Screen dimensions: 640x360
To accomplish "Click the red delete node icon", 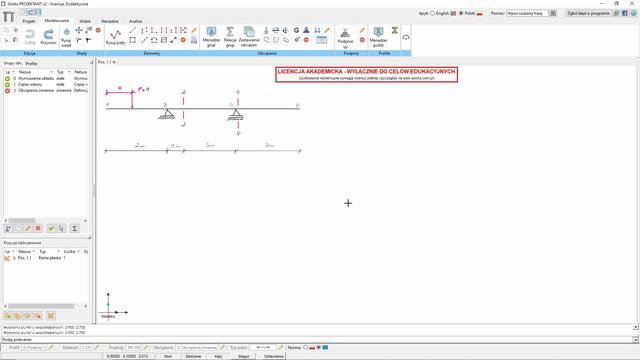I will tap(98, 30).
